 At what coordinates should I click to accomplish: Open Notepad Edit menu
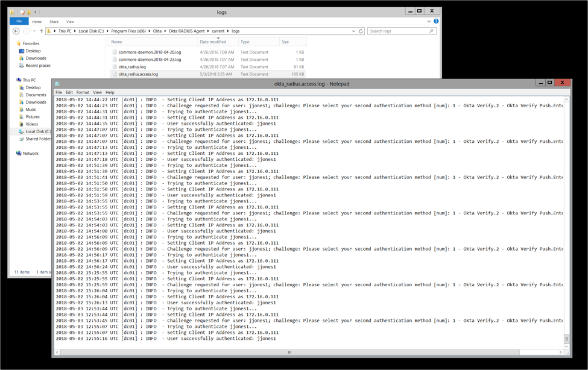click(x=69, y=93)
